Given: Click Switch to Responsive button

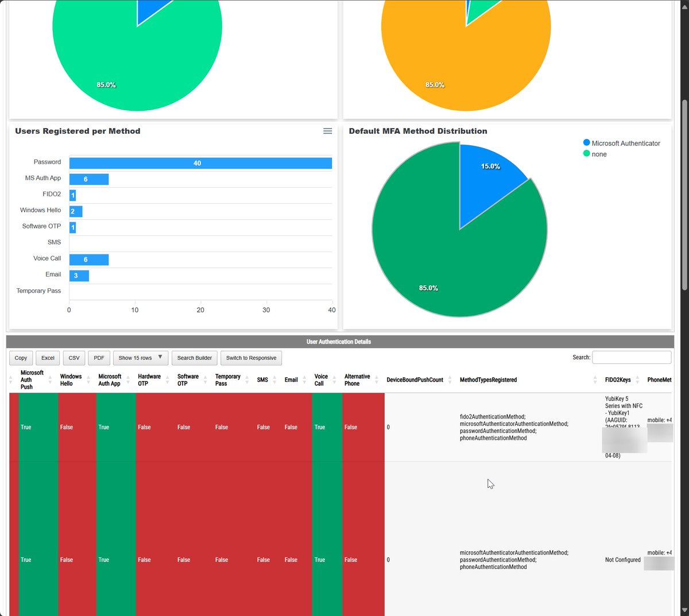Looking at the screenshot, I should [x=251, y=358].
